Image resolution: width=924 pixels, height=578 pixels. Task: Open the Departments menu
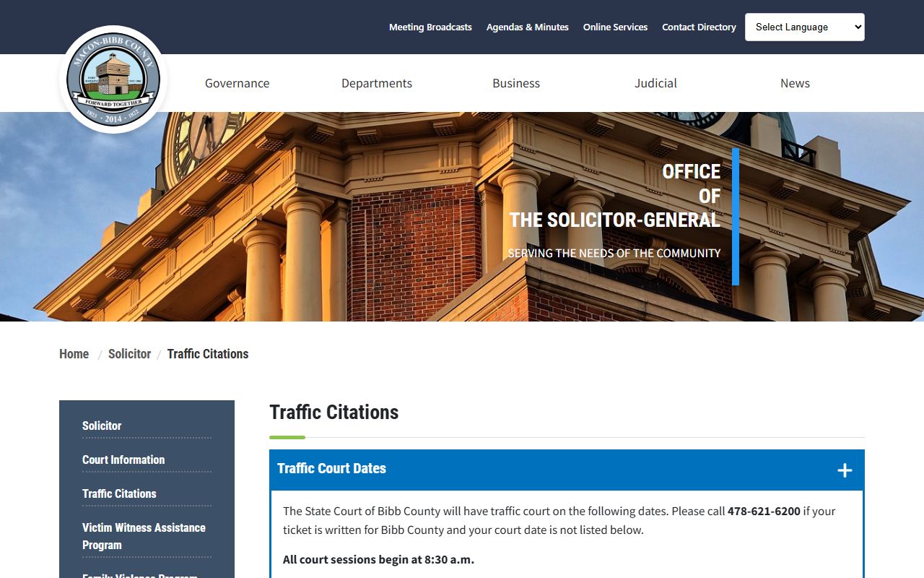[x=377, y=83]
